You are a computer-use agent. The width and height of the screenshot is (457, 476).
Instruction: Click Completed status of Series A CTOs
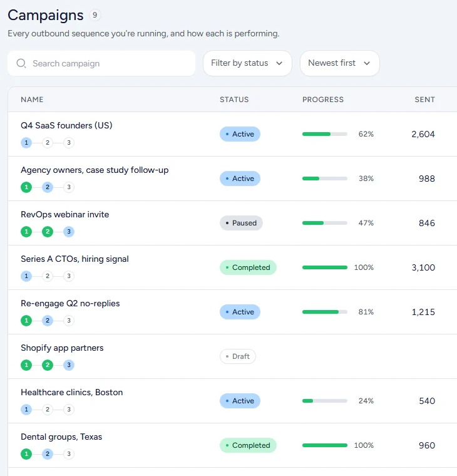coord(249,267)
